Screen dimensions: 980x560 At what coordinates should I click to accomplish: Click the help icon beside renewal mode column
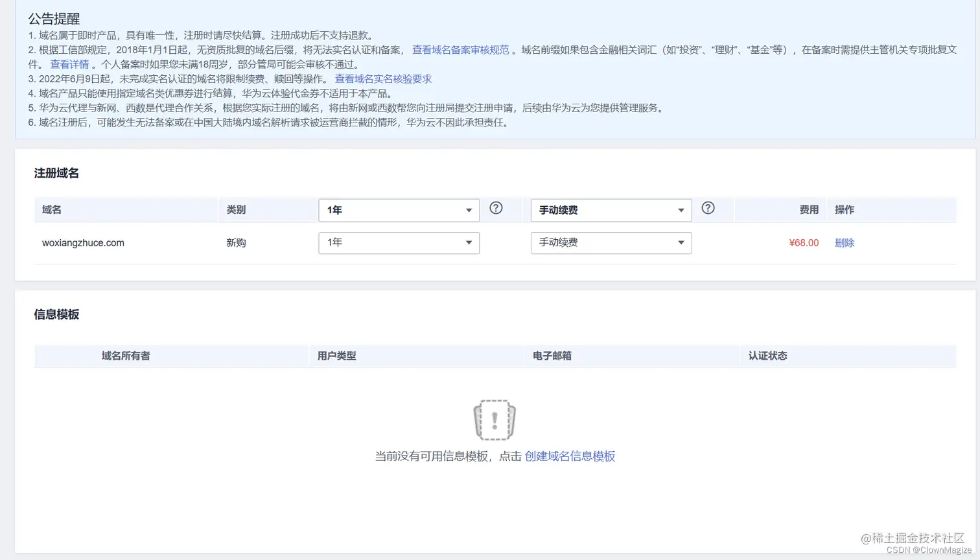click(708, 208)
